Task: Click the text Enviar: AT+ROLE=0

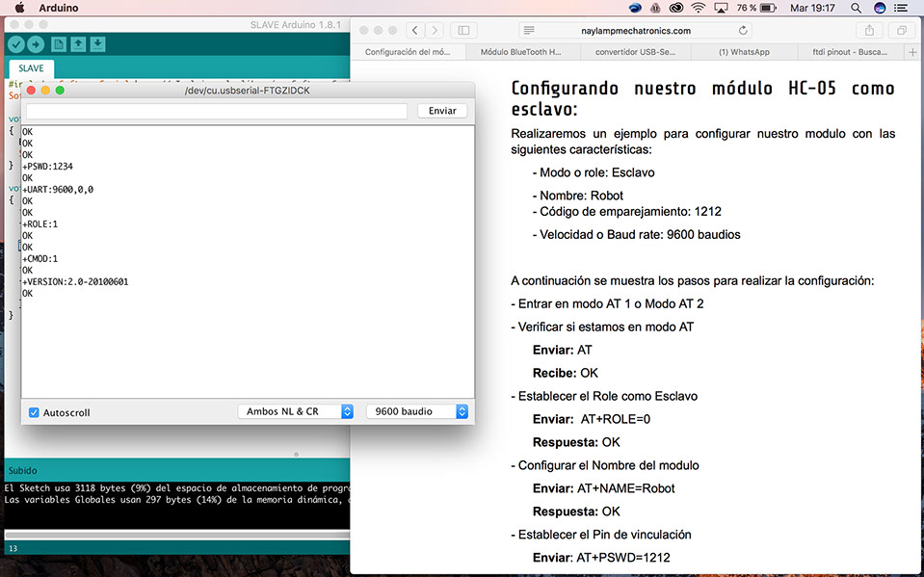Action: pos(592,419)
